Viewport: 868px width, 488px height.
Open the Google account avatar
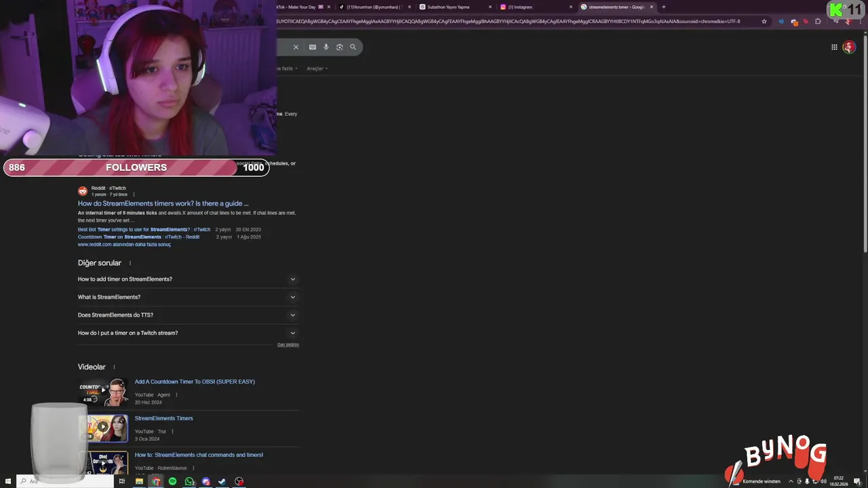[x=849, y=47]
